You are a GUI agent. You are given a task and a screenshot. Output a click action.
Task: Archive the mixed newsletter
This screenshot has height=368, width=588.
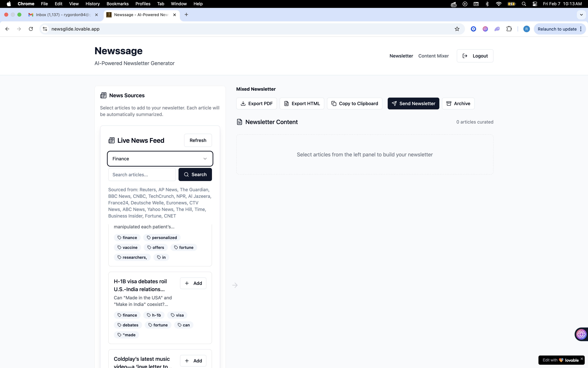pyautogui.click(x=458, y=103)
